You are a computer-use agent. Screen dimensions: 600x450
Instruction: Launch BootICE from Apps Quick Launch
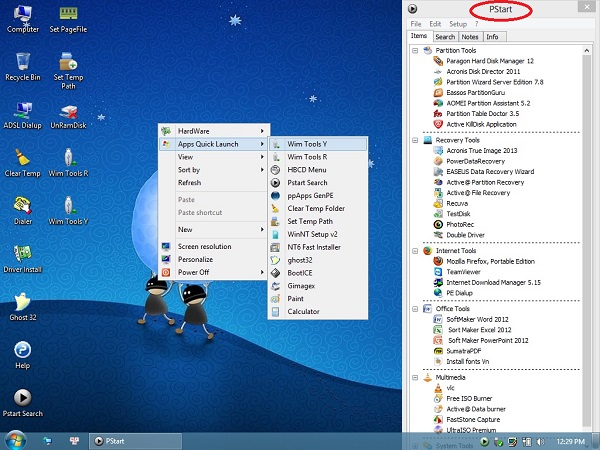(318, 273)
